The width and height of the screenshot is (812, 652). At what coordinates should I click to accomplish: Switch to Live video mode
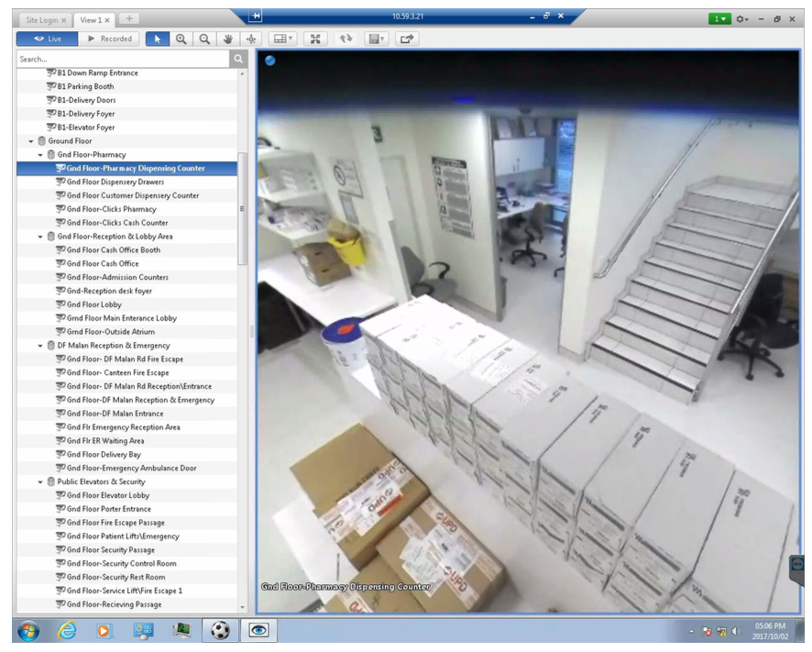click(47, 39)
